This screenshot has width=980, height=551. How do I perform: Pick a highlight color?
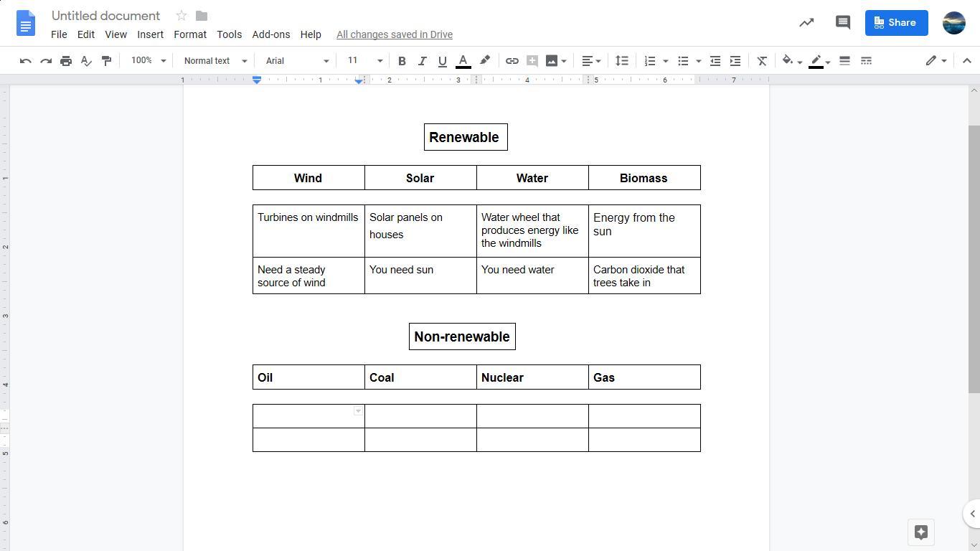coord(485,61)
